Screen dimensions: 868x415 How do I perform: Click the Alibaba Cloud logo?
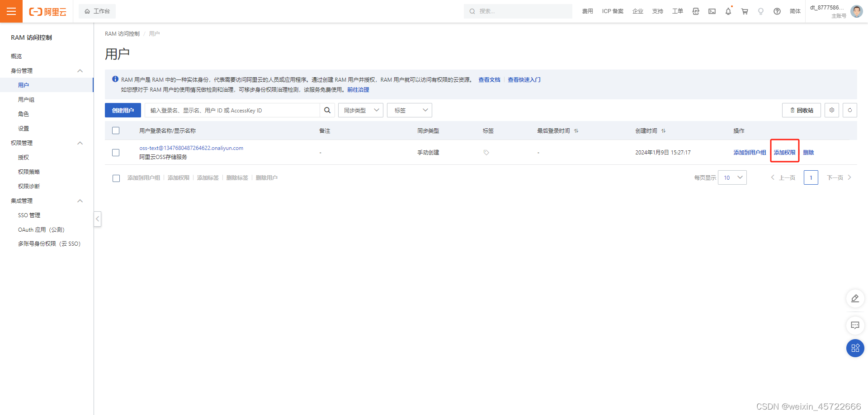click(x=47, y=12)
